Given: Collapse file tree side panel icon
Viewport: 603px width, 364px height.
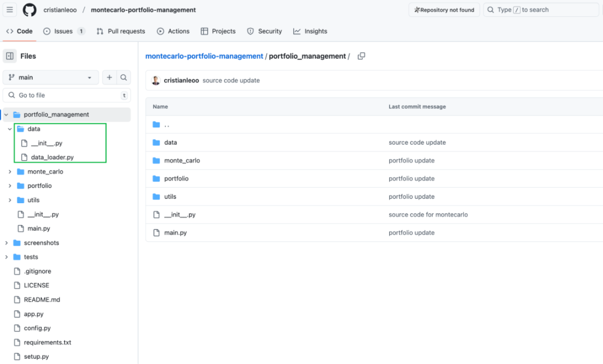Looking at the screenshot, I should pos(9,56).
